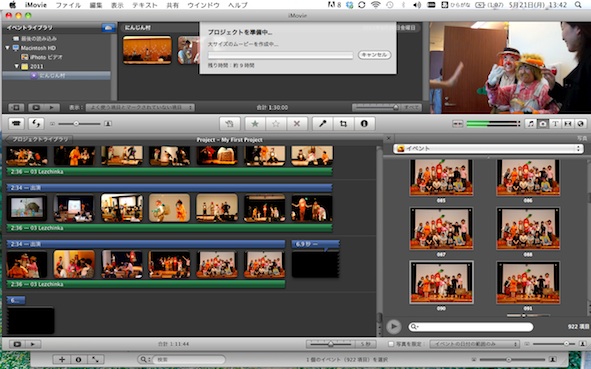The image size is (591, 369).
Task: Open the 共有 menu
Action: click(x=172, y=5)
